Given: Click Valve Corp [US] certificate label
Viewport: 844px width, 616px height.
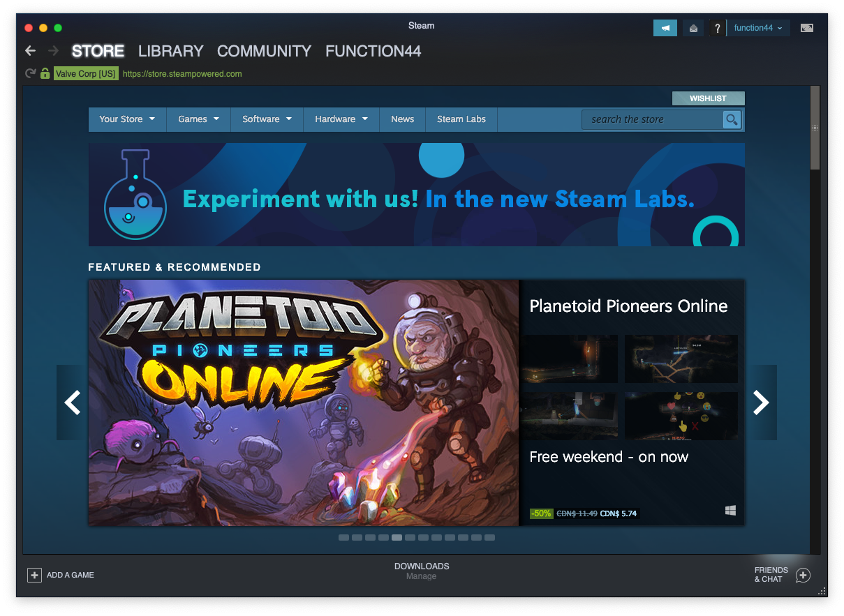Looking at the screenshot, I should click(x=86, y=73).
